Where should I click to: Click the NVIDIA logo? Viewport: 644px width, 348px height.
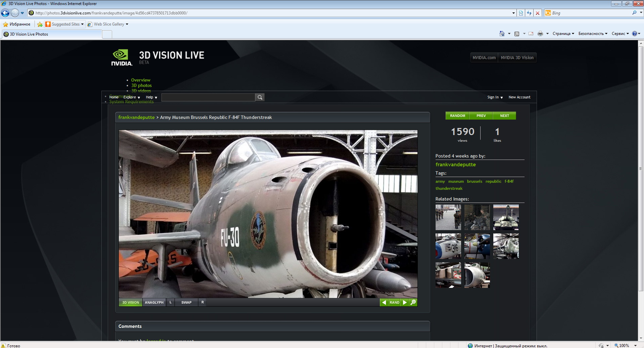121,57
